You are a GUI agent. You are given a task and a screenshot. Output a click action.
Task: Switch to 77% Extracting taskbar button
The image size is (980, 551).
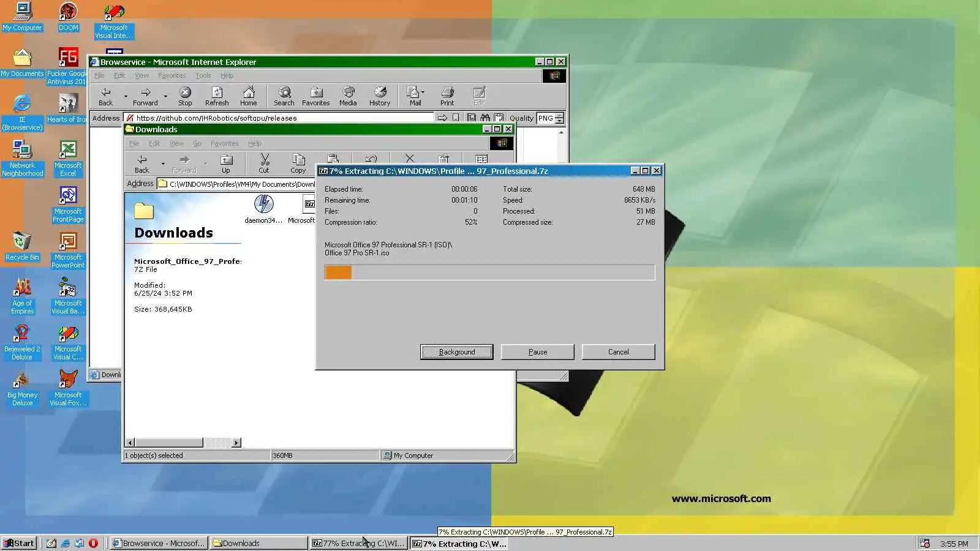tap(358, 543)
